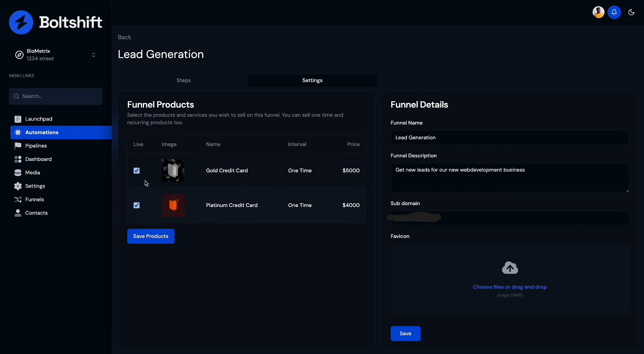This screenshot has height=354, width=644.
Task: Click the Settings gear icon in sidebar
Action: click(x=18, y=186)
